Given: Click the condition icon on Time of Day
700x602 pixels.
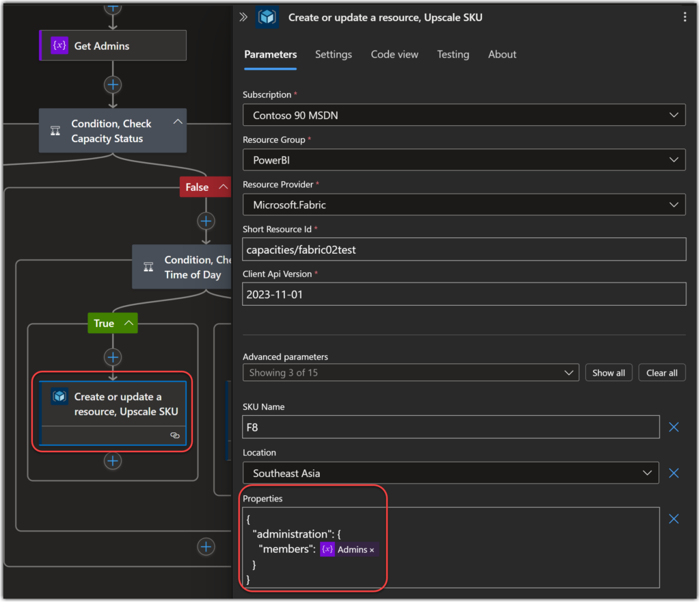Looking at the screenshot, I should [x=148, y=267].
